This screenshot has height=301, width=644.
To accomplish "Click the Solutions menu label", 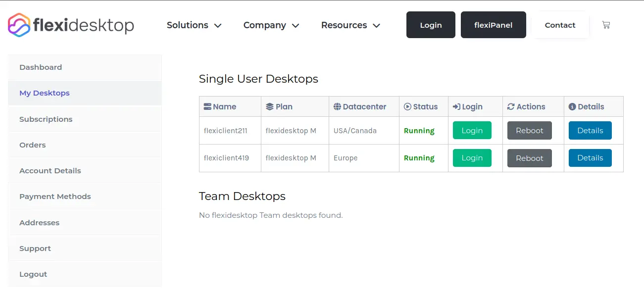I will pos(188,25).
